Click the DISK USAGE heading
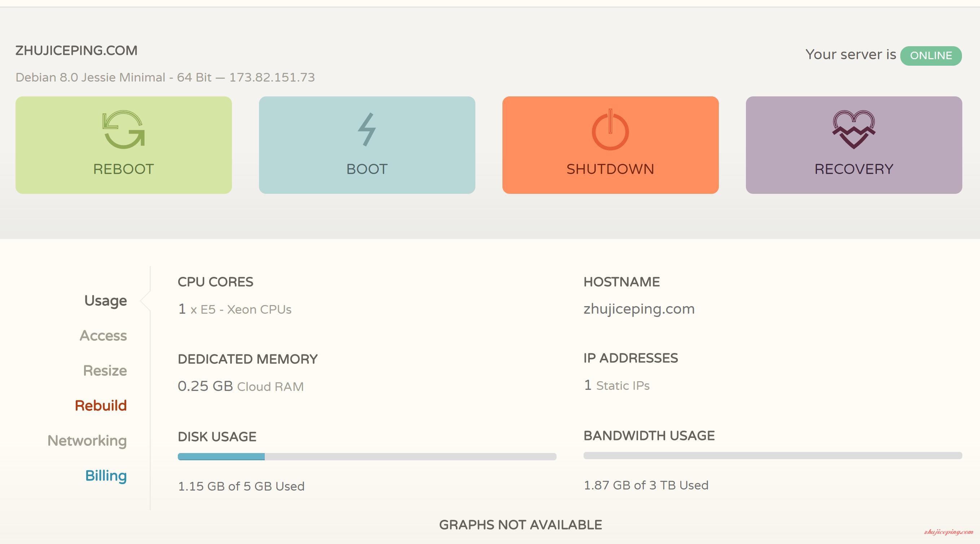Image resolution: width=980 pixels, height=544 pixels. coord(217,437)
